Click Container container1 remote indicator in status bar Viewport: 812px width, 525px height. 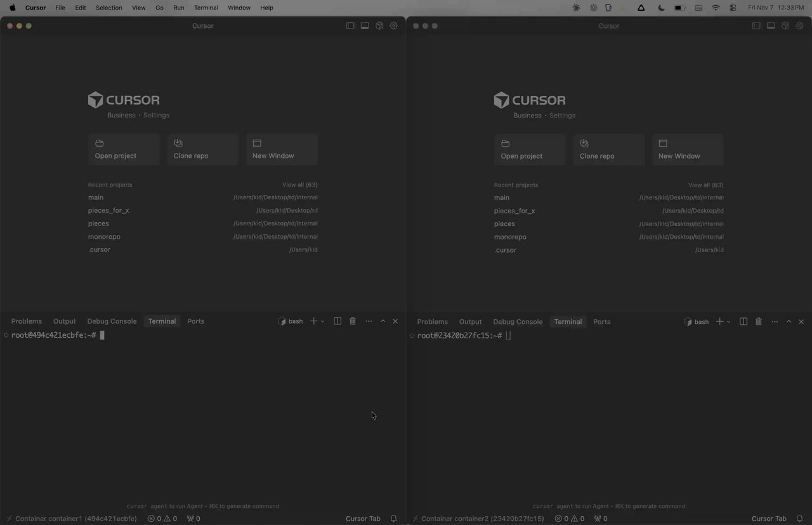pyautogui.click(x=71, y=519)
